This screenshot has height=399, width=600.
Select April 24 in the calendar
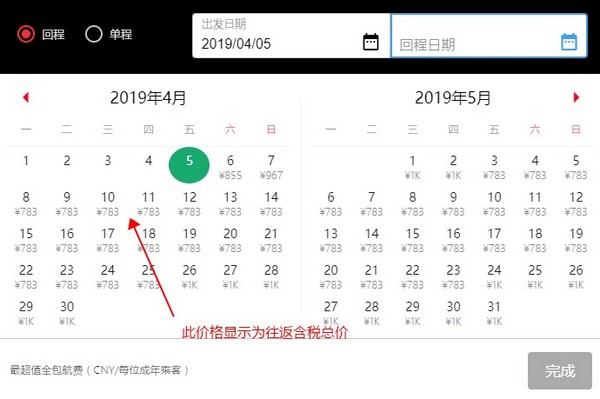[108, 277]
